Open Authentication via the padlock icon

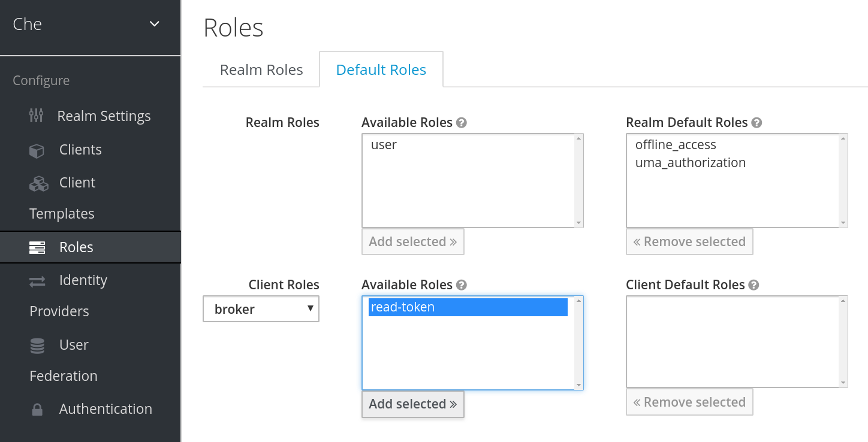[x=37, y=408]
